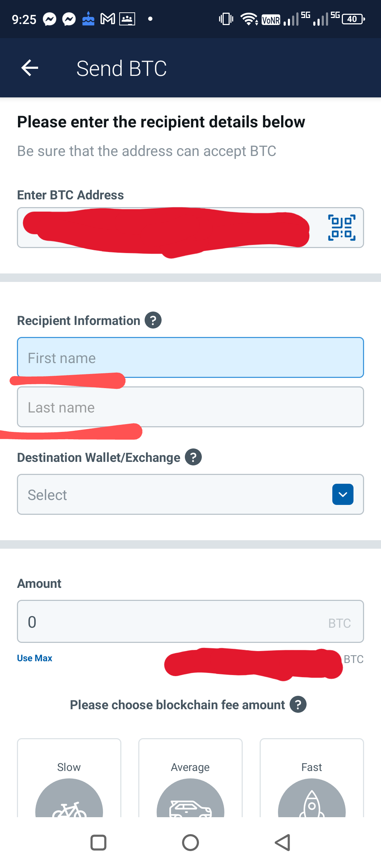Select the Average car fee icon
The width and height of the screenshot is (381, 868).
pyautogui.click(x=190, y=798)
